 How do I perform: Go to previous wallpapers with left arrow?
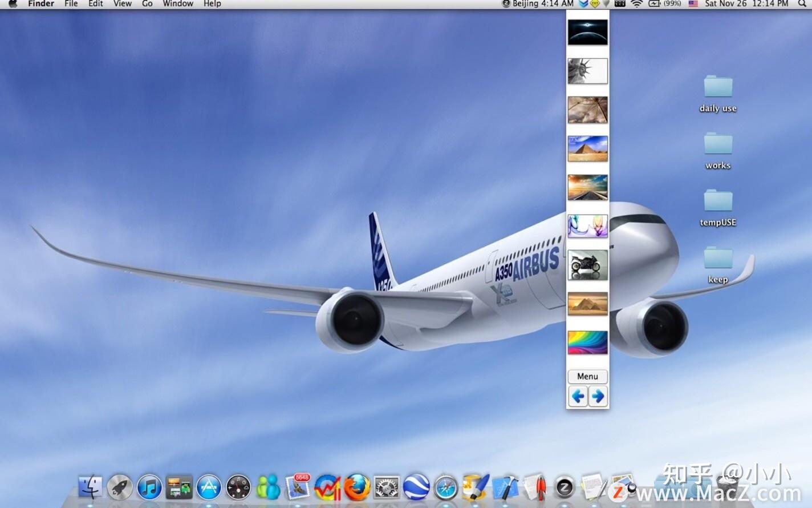tap(578, 396)
